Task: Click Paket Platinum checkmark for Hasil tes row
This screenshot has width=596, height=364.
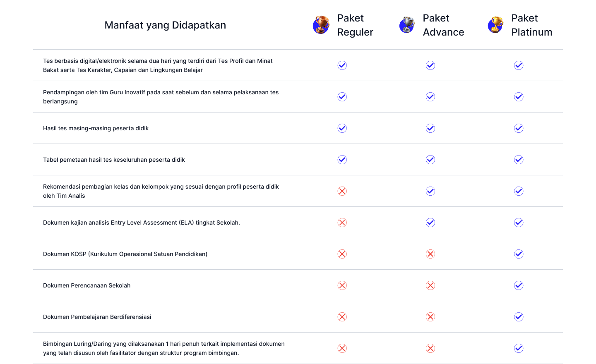Action: (519, 128)
